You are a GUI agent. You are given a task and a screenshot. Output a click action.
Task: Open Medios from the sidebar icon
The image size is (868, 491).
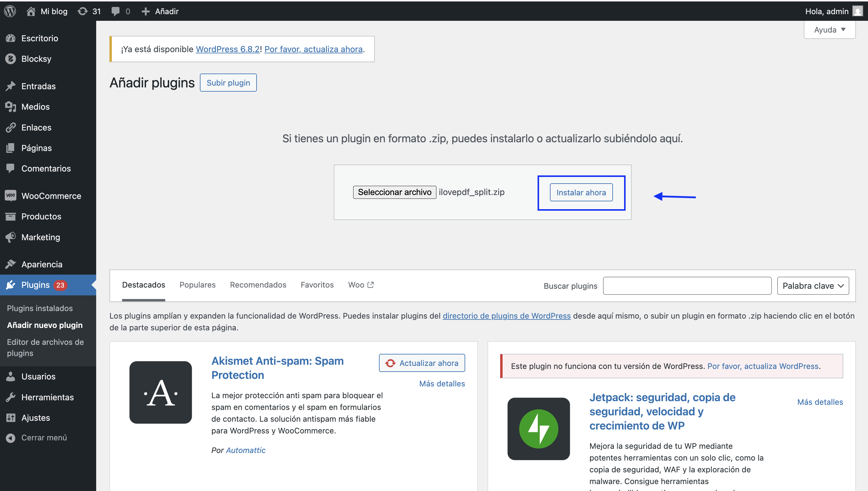point(11,107)
